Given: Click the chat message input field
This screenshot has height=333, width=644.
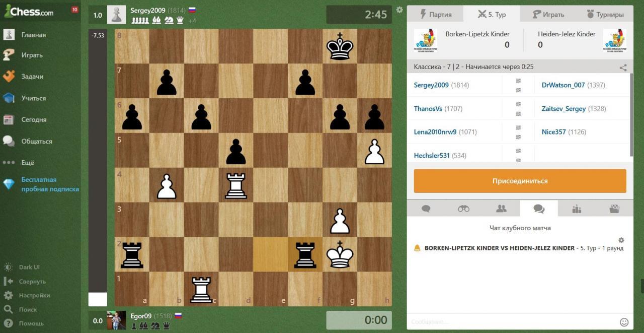Looking at the screenshot, I should click(512, 322).
